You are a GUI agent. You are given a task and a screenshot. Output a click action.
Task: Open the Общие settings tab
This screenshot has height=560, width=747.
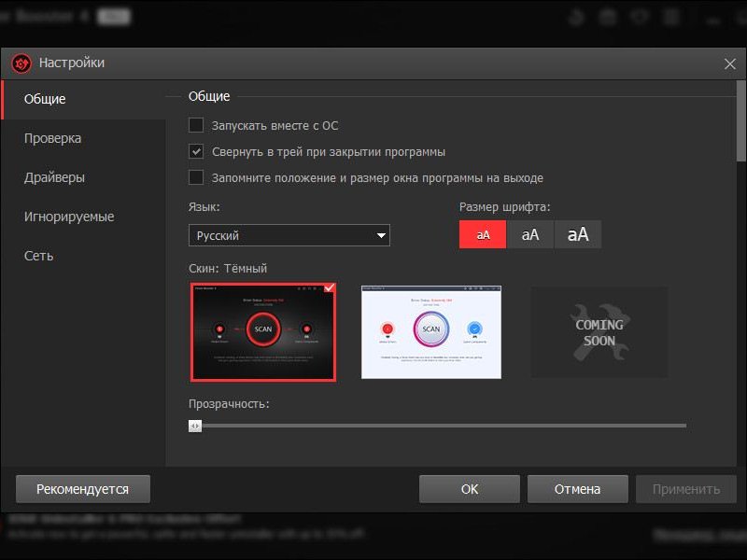click(83, 99)
